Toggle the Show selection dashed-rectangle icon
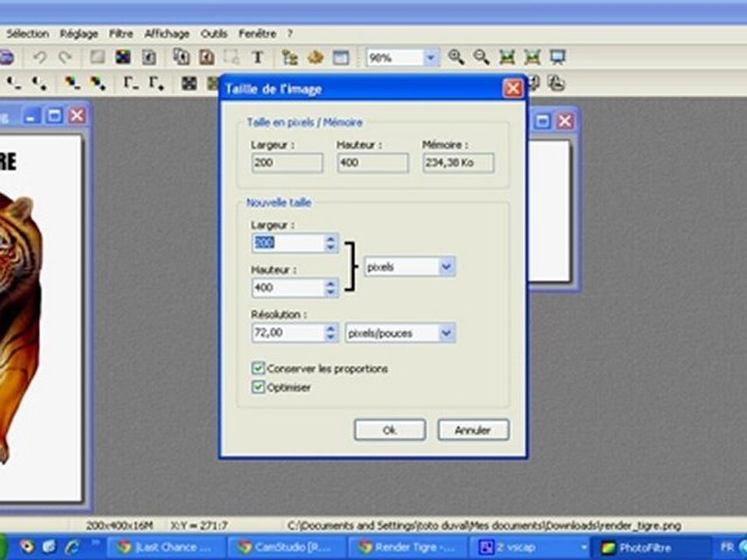This screenshot has height=560, width=747. (232, 57)
